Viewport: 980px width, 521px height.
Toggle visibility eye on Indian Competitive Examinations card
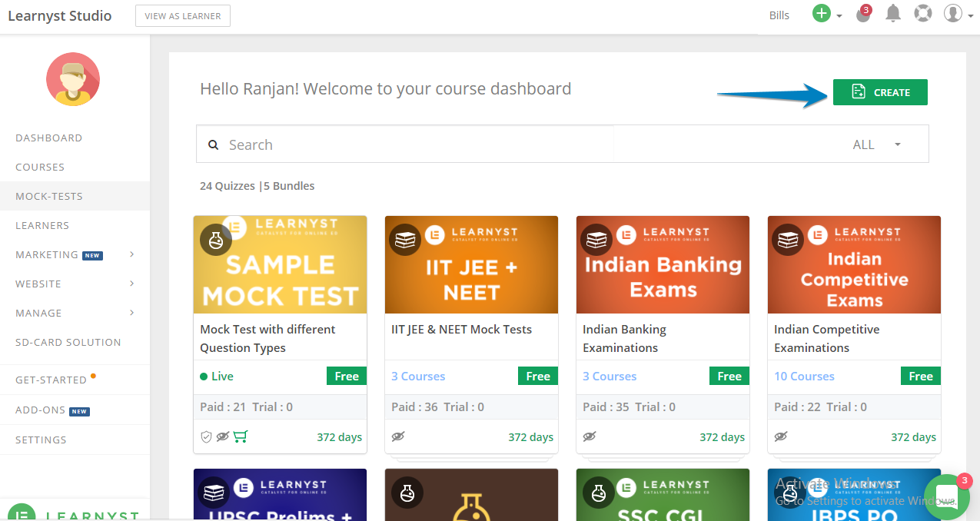(781, 436)
